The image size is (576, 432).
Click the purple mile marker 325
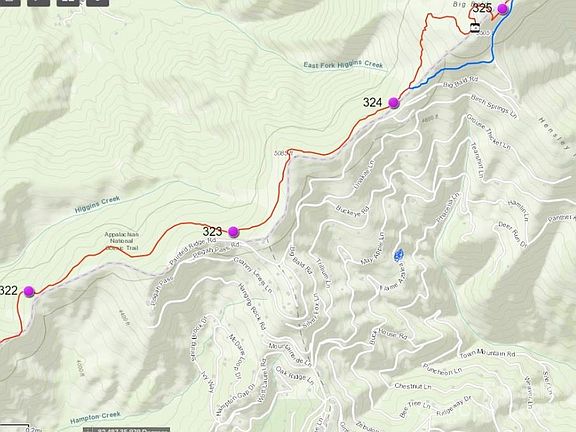point(503,9)
